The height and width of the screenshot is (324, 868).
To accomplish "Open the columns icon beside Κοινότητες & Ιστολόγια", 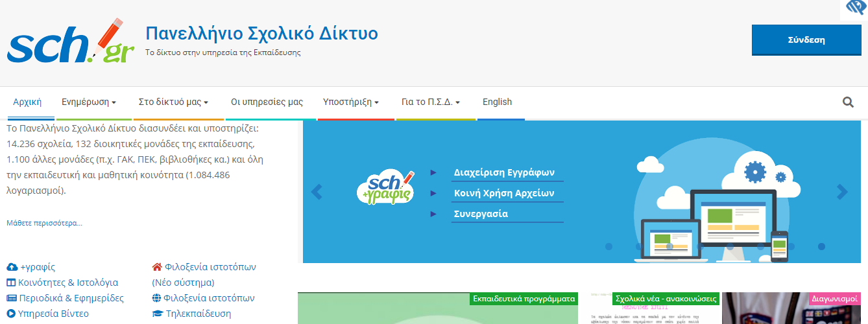I will tap(12, 283).
